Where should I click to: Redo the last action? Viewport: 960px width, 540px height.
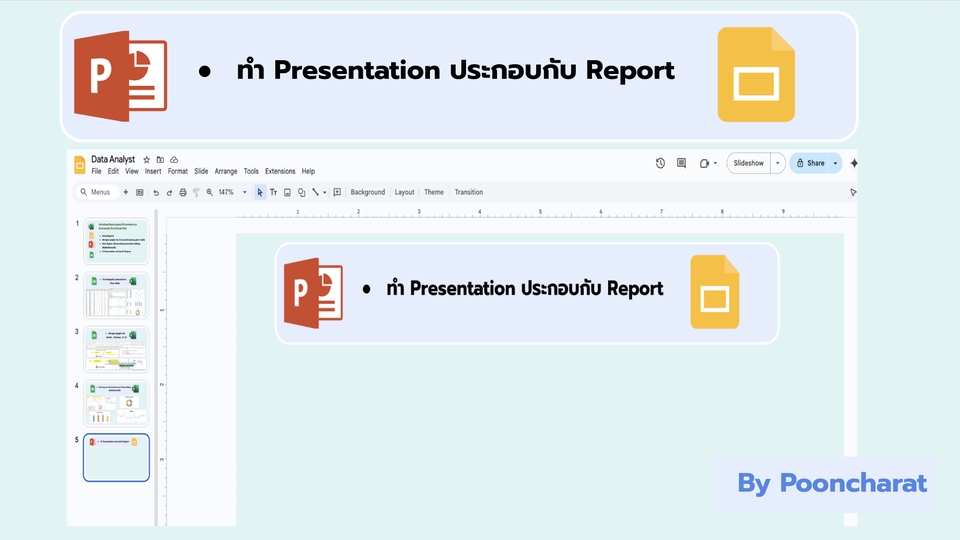pyautogui.click(x=169, y=192)
